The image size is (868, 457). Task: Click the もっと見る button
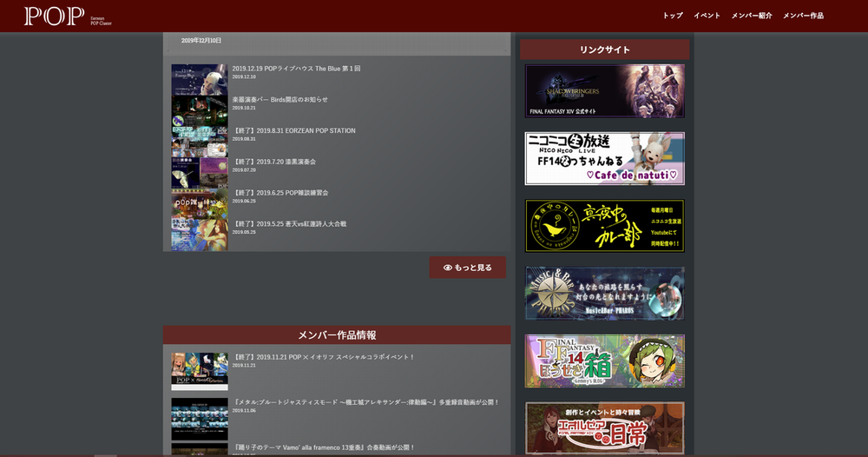click(467, 268)
